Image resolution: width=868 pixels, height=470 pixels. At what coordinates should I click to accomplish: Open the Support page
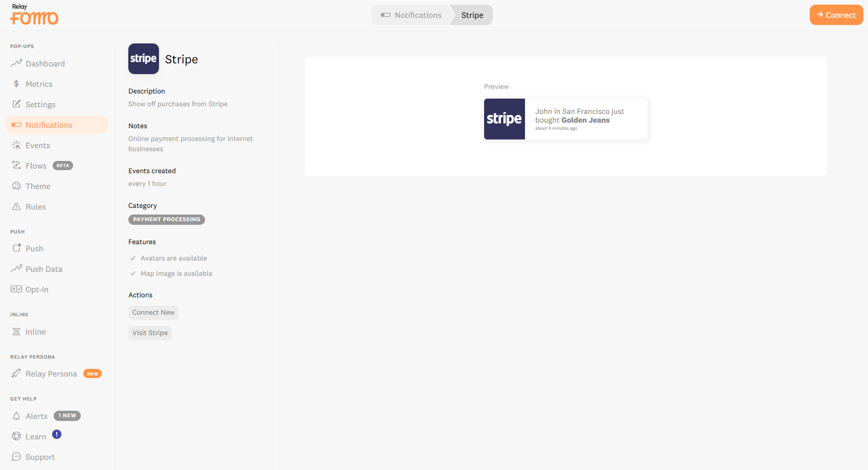[x=57, y=457]
